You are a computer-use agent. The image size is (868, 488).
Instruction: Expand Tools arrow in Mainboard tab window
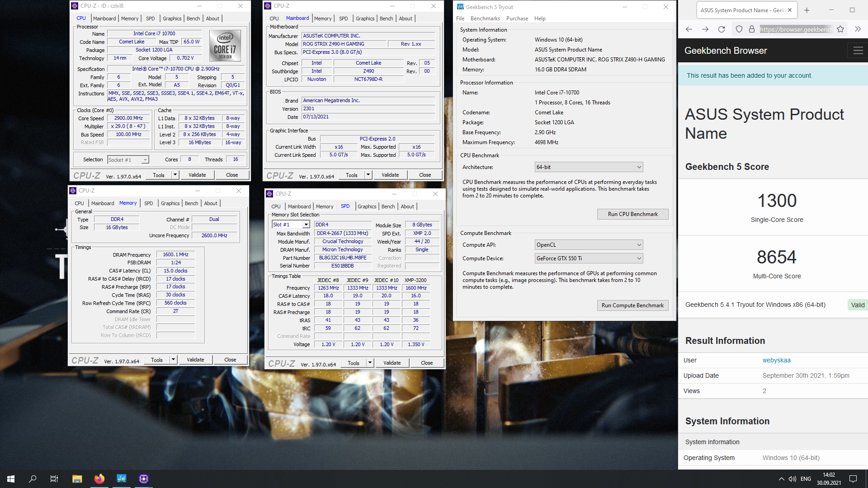pos(368,175)
